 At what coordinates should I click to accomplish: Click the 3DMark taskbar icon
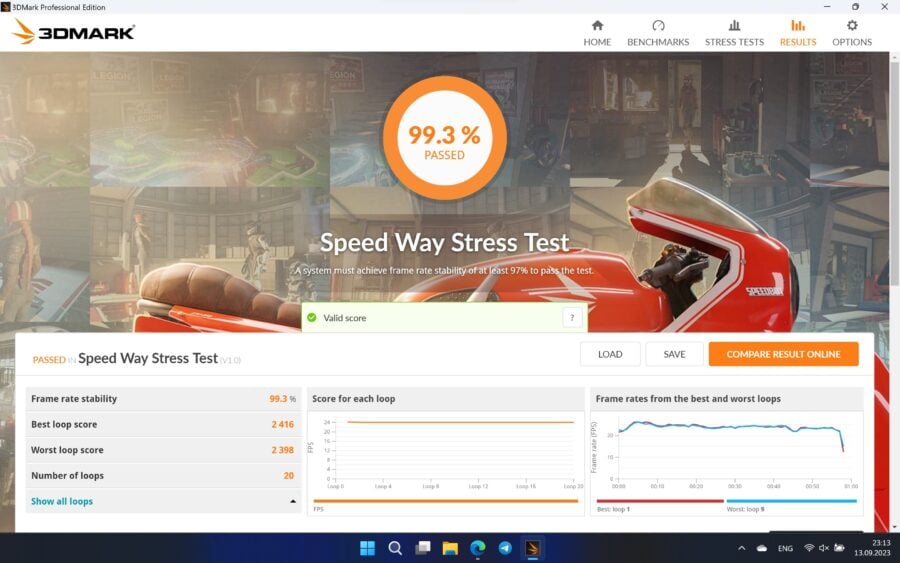coord(533,548)
